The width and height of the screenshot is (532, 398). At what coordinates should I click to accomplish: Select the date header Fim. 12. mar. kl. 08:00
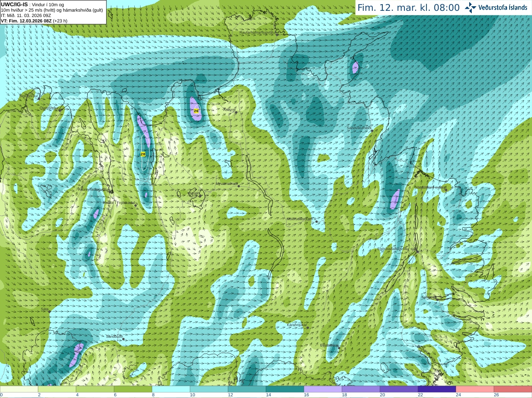[409, 7]
